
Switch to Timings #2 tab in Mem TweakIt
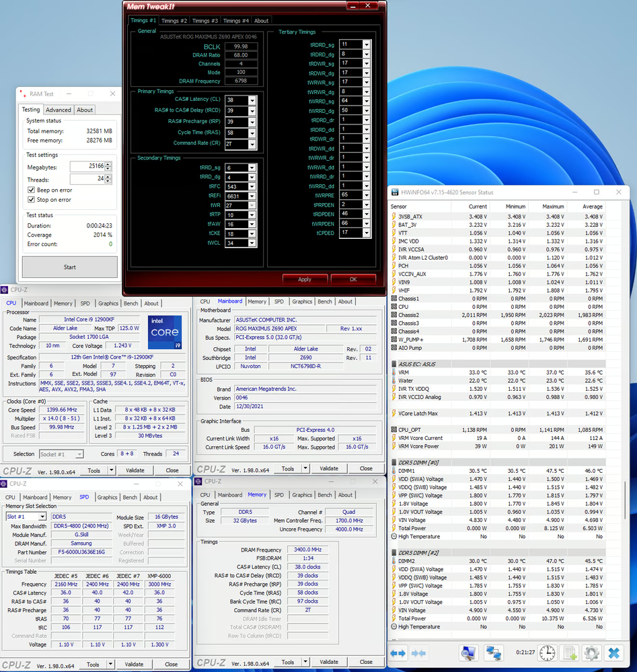pos(174,21)
